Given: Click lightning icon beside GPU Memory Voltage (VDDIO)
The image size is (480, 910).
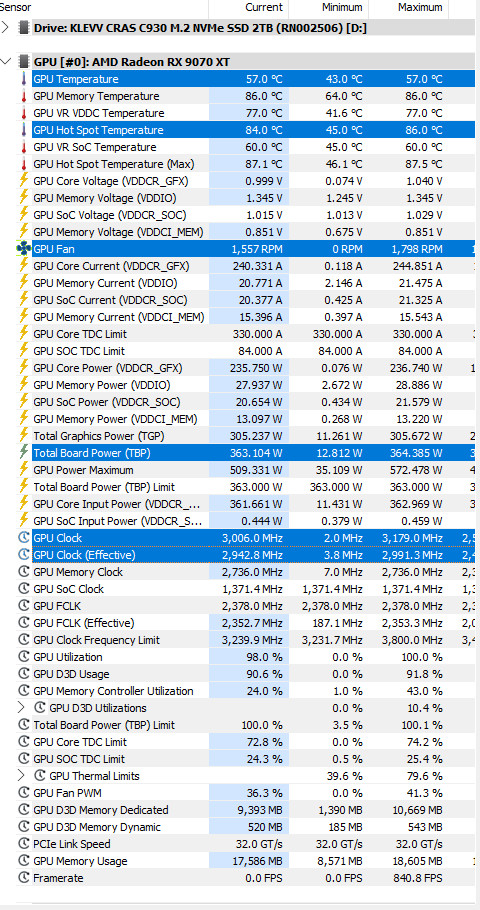Looking at the screenshot, I should coord(24,198).
